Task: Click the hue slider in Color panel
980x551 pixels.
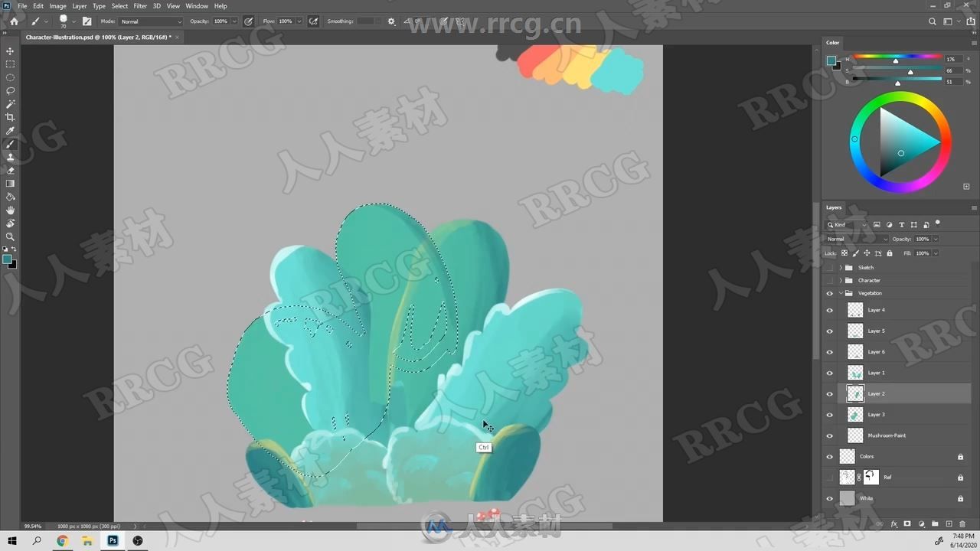Action: tap(897, 57)
